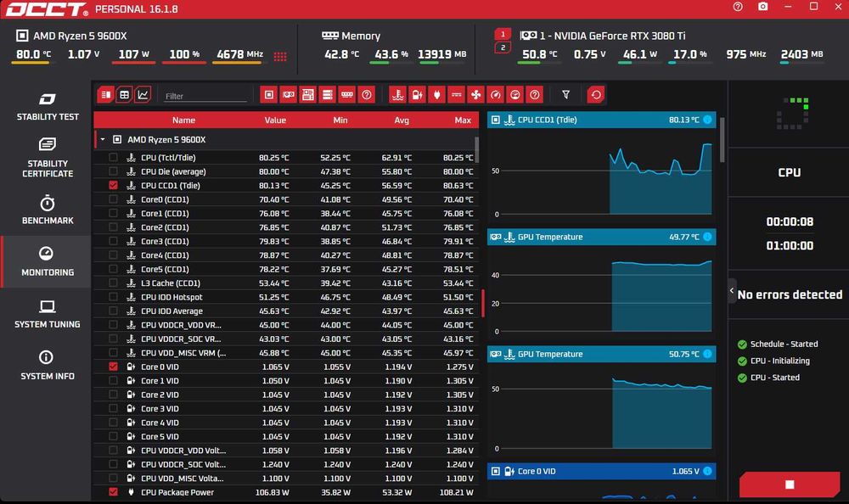Open the Stability Certificate section

coord(47,158)
